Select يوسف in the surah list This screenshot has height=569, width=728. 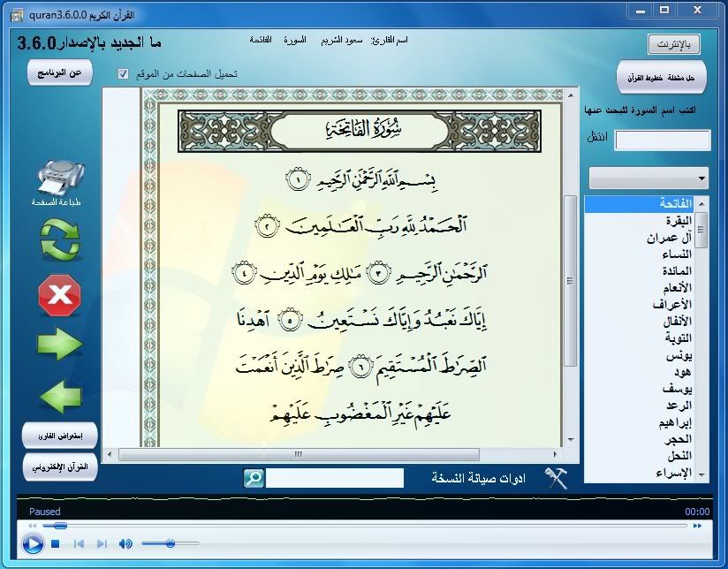point(639,389)
